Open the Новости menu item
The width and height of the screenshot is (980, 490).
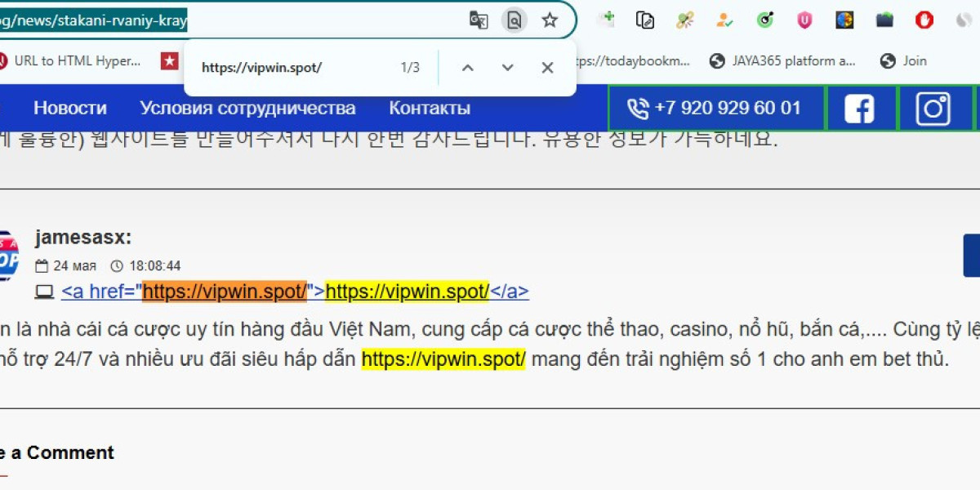click(70, 108)
